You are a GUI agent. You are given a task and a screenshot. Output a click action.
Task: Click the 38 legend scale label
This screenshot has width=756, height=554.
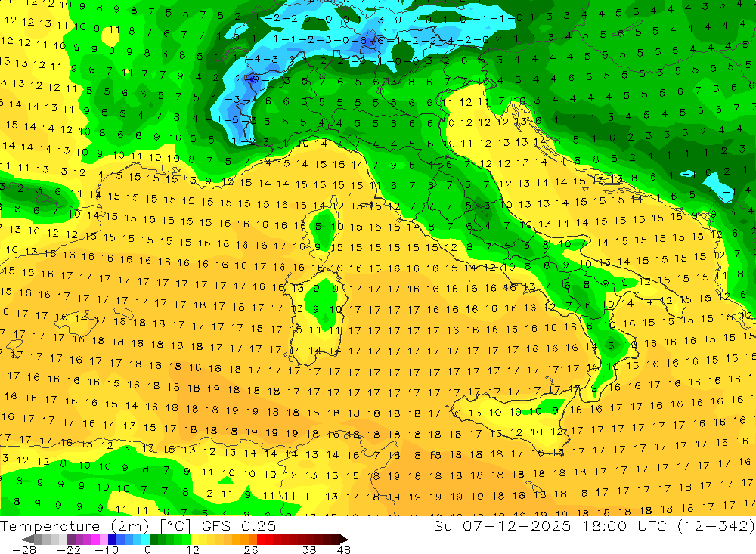pyautogui.click(x=308, y=549)
